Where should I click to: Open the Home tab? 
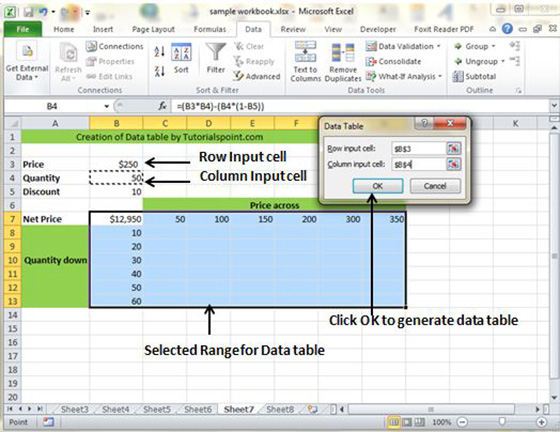pos(64,29)
